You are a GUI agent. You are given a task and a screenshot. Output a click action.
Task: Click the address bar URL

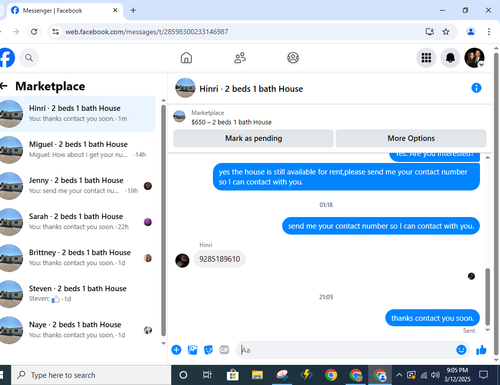tap(147, 32)
